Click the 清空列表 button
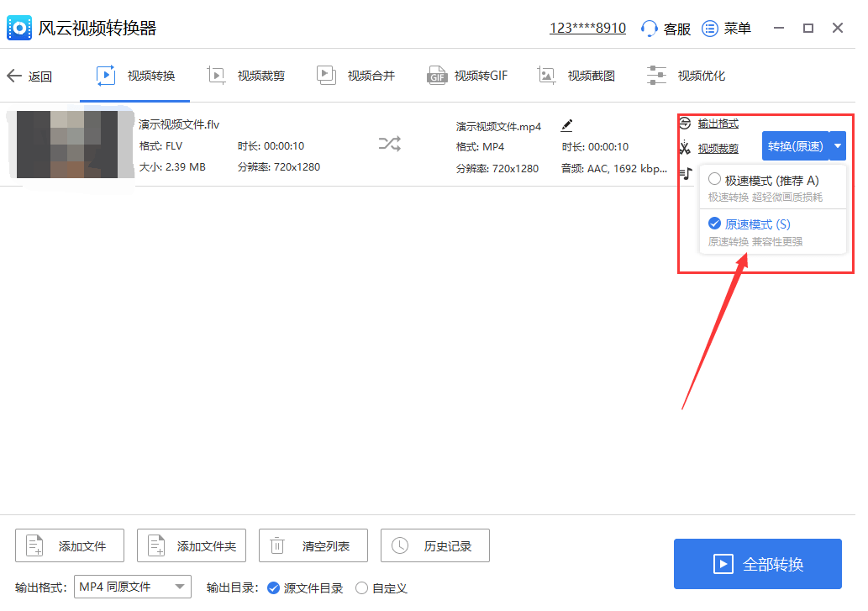The image size is (868, 611). click(313, 546)
